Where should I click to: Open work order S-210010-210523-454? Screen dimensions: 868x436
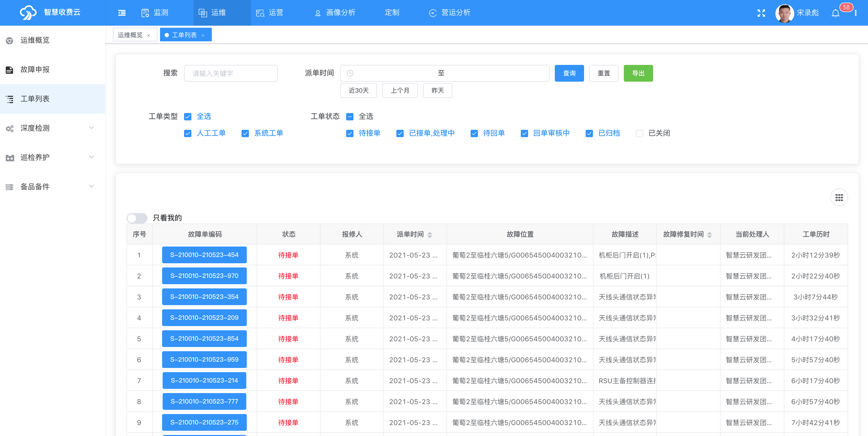point(204,255)
